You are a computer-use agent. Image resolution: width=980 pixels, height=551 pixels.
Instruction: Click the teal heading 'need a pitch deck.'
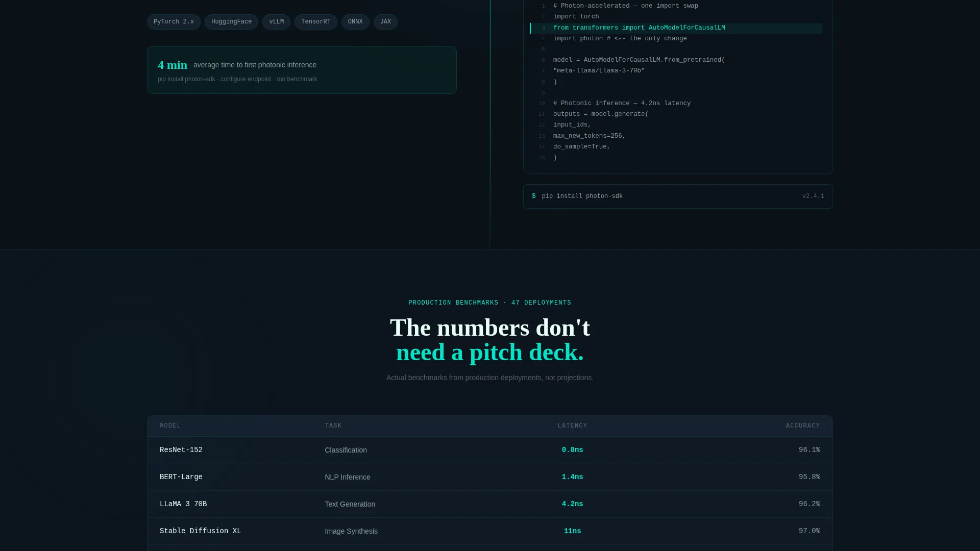coord(490,352)
